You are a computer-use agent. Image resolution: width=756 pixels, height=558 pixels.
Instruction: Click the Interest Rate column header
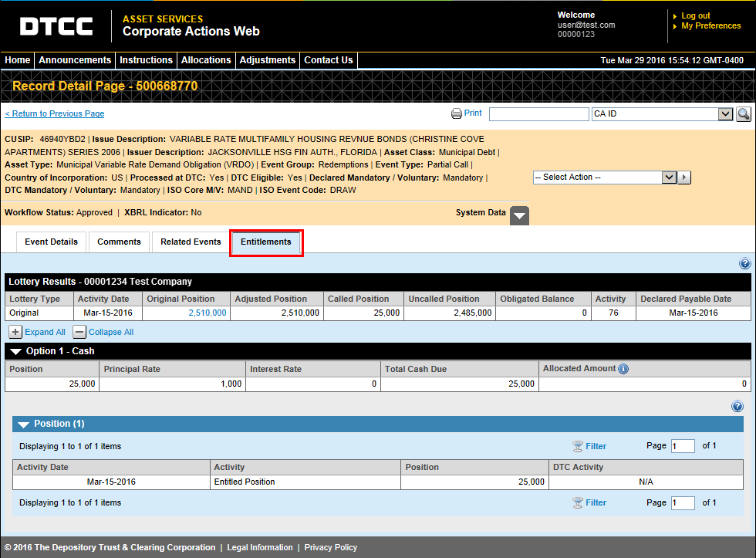click(313, 369)
